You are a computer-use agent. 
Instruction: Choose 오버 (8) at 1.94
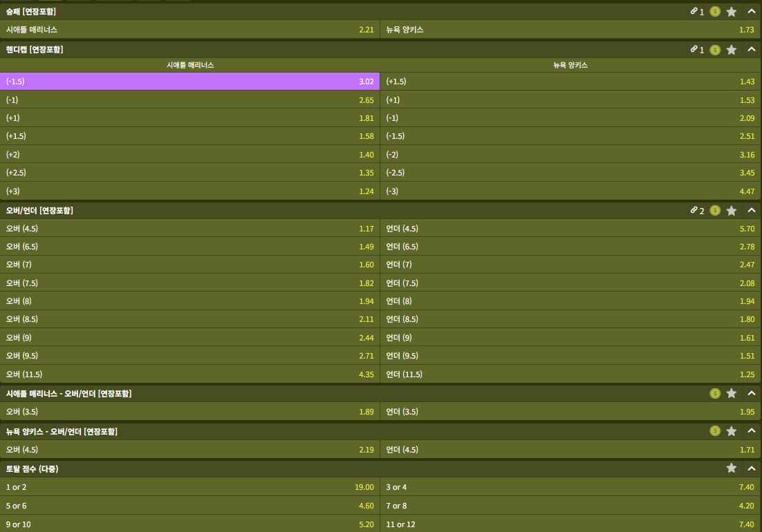189,301
